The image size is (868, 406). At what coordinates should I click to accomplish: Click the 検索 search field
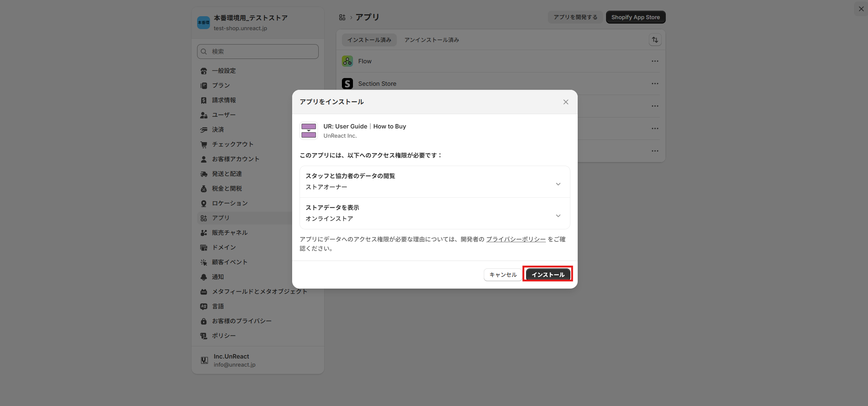coord(257,52)
